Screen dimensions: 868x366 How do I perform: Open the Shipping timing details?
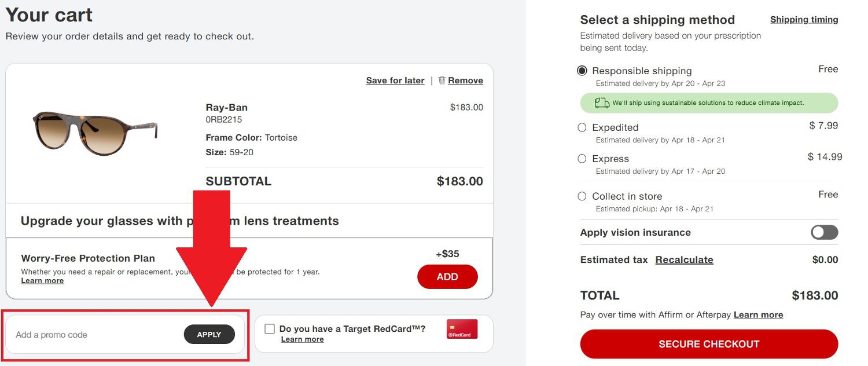click(x=804, y=19)
